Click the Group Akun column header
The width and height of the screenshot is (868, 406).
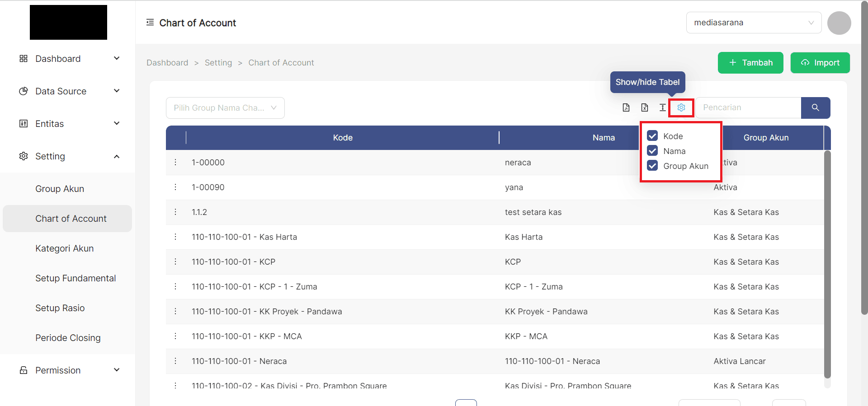tap(766, 138)
